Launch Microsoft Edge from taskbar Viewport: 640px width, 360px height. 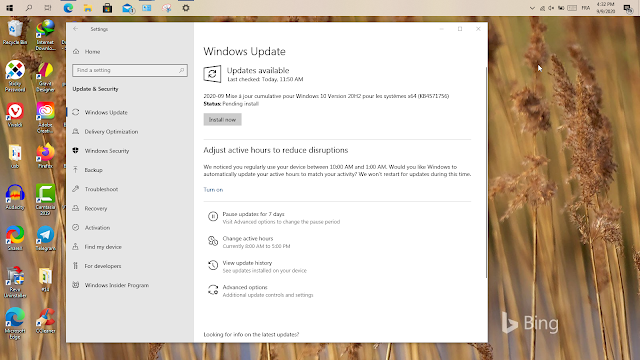point(68,8)
